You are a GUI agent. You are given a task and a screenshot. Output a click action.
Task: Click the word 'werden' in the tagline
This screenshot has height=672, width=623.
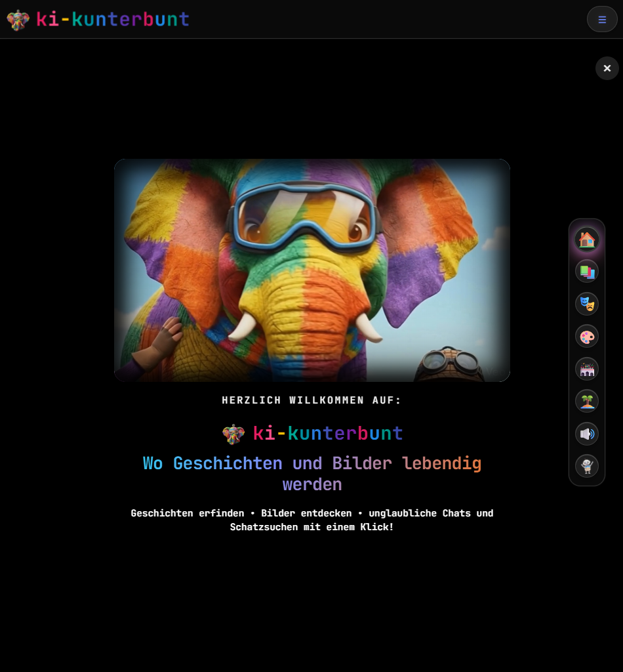pos(311,485)
